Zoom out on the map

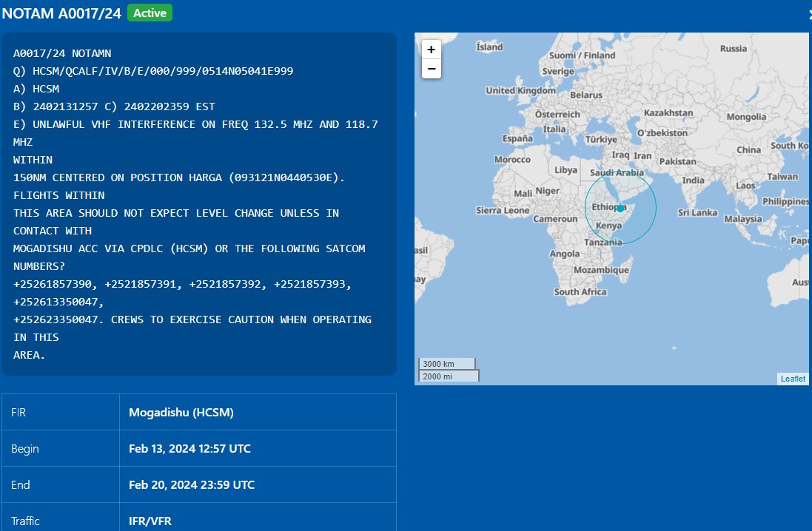tap(431, 69)
